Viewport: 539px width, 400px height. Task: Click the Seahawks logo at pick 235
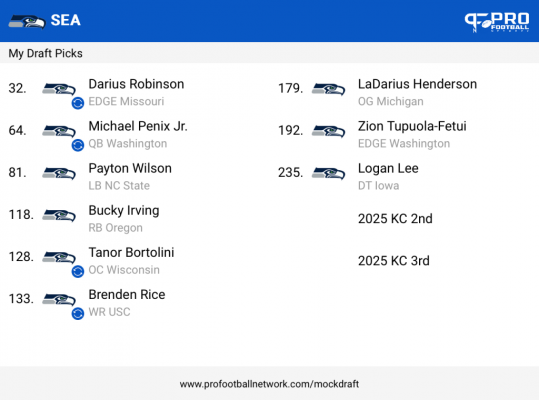tap(328, 174)
